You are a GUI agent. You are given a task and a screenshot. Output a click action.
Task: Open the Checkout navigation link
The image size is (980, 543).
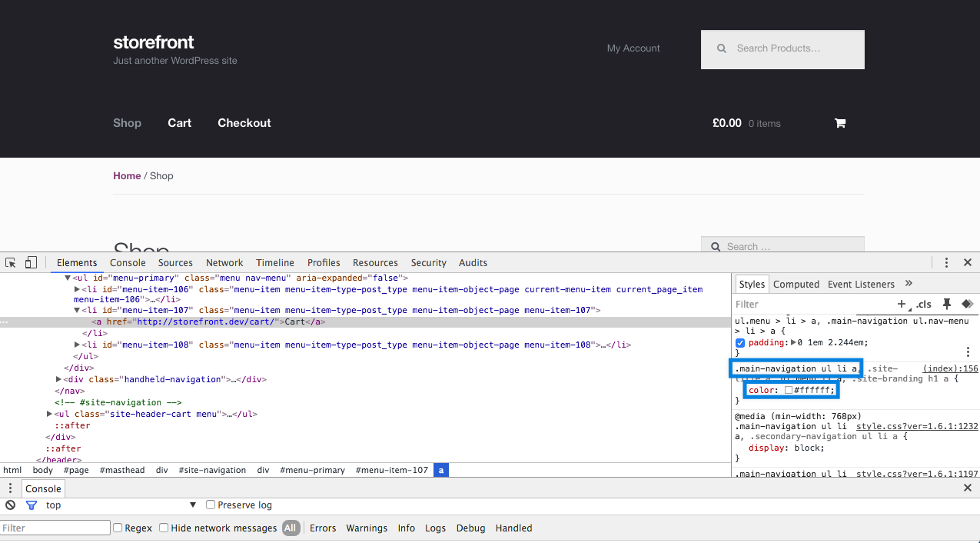244,123
